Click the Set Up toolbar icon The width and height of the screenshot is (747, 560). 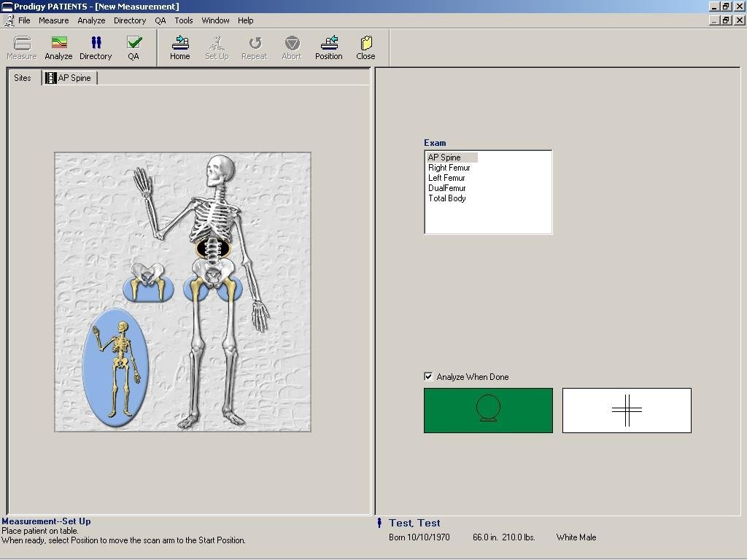click(x=217, y=47)
